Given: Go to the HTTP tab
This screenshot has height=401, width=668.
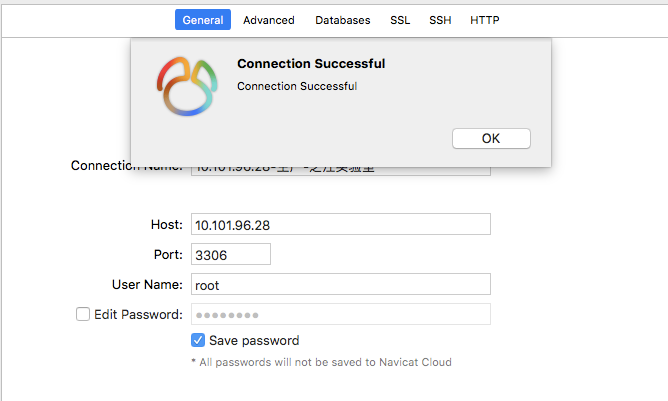Looking at the screenshot, I should pyautogui.click(x=485, y=20).
